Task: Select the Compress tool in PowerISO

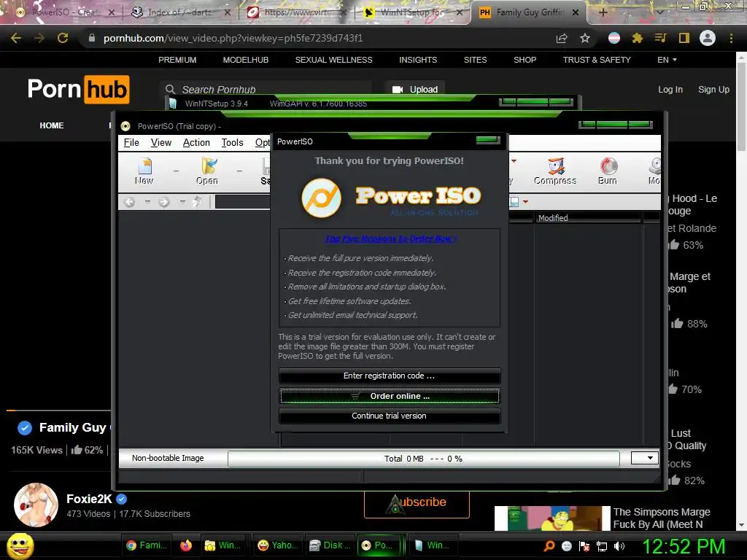Action: coord(555,171)
